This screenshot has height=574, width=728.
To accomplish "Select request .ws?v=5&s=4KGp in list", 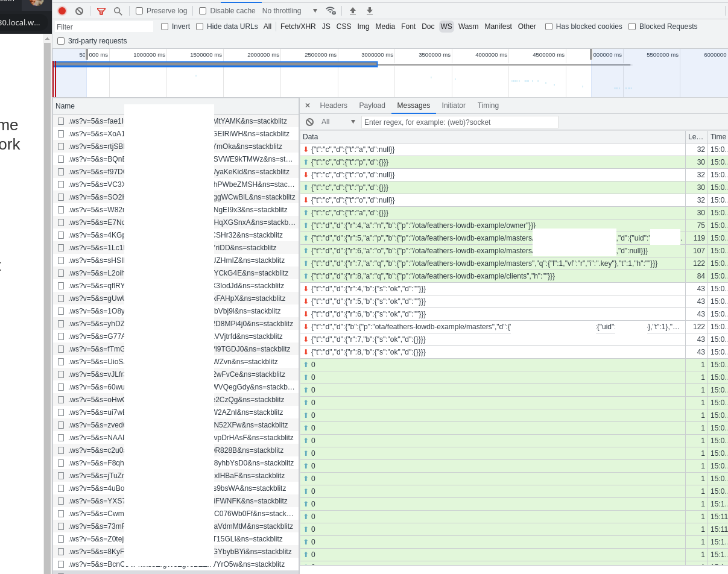I will coord(176,235).
